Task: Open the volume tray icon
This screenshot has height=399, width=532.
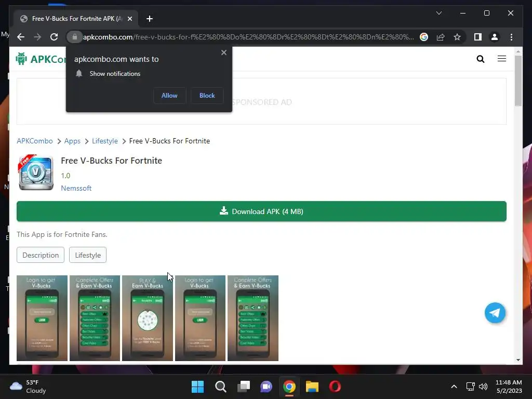Action: tap(483, 387)
